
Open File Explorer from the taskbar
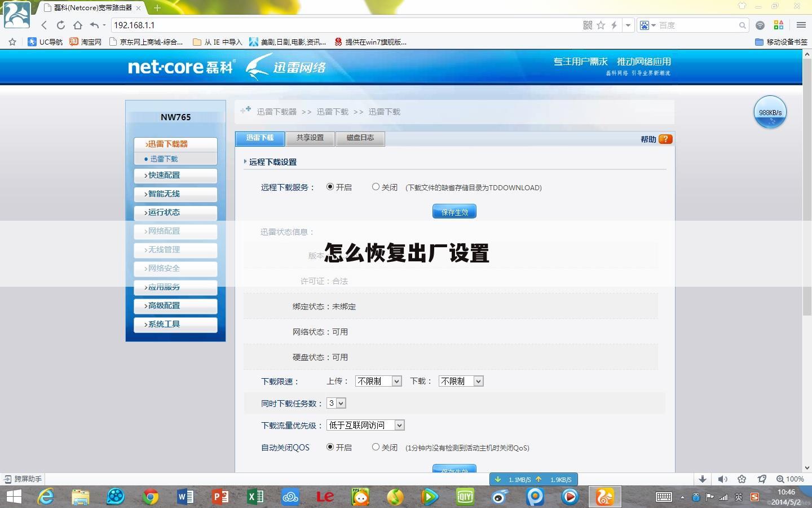tap(80, 497)
